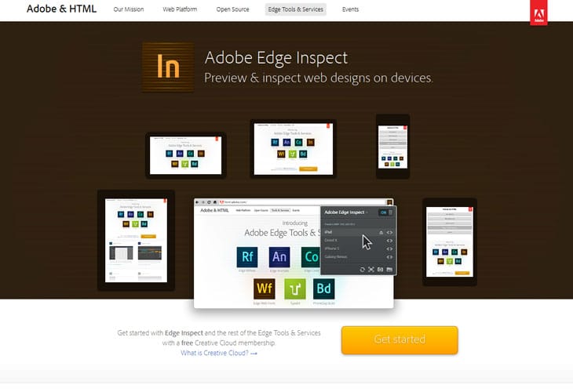
Task: Toggle the Edge Inspect ON switch
Action: tap(385, 212)
